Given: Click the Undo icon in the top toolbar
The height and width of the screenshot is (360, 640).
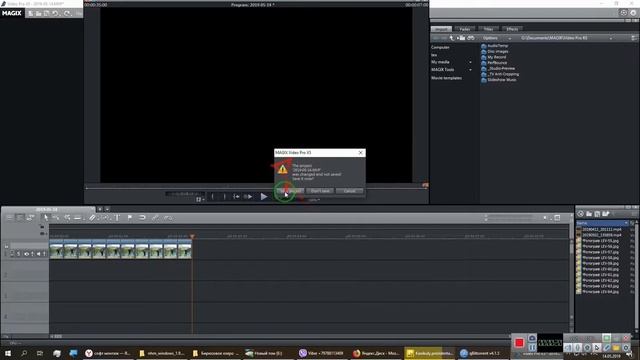Looking at the screenshot, I should pos(56,13).
